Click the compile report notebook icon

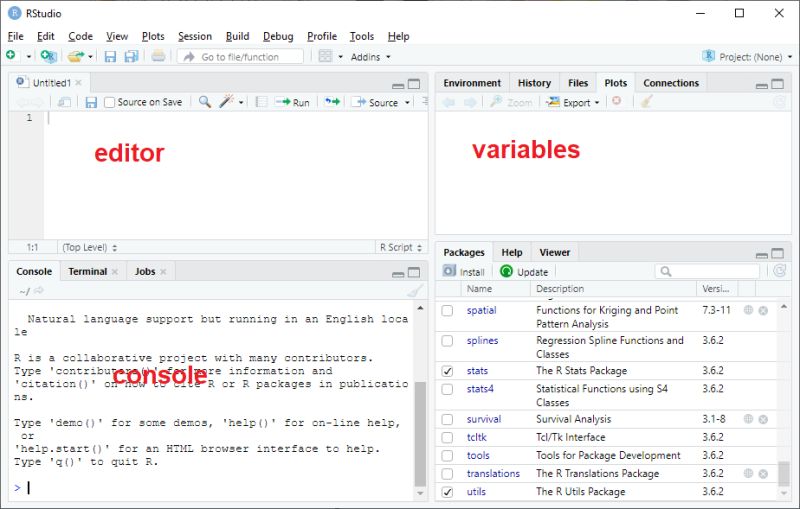[261, 102]
